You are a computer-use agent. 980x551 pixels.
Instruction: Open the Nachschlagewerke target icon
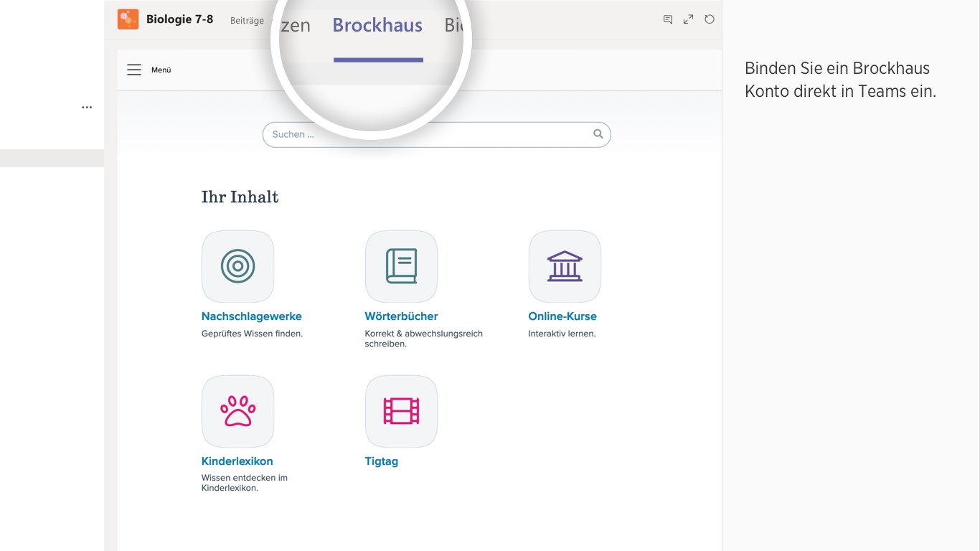pos(237,266)
